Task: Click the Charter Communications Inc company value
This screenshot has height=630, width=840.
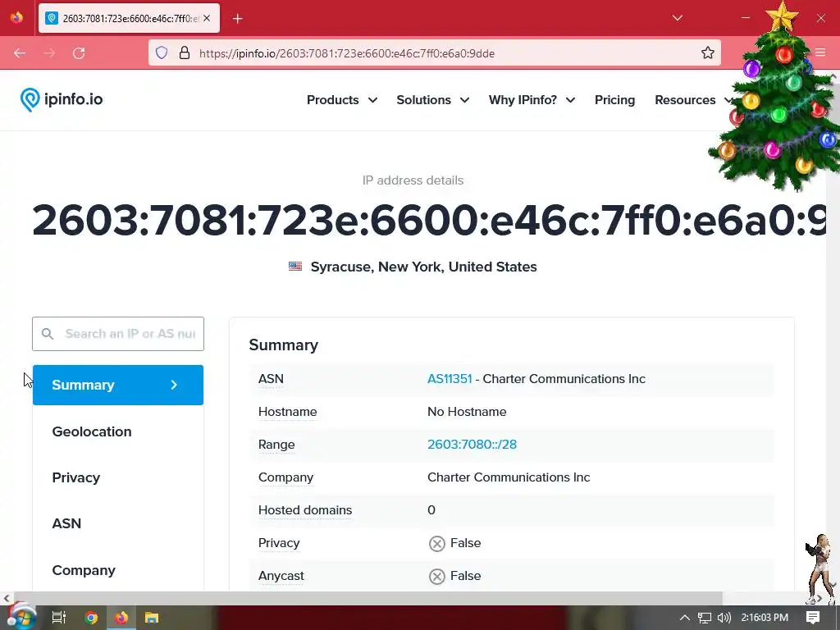Action: (509, 477)
